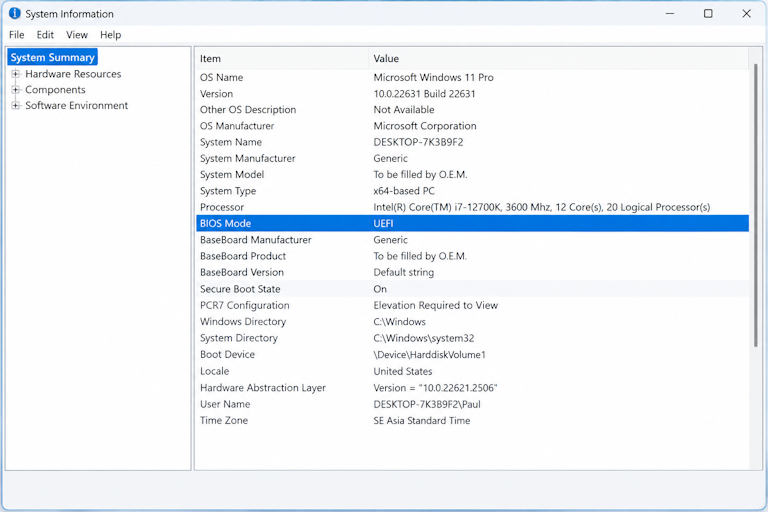Click the \Device\HarddiskVolume1 value
This screenshot has width=768, height=512.
pyautogui.click(x=430, y=354)
